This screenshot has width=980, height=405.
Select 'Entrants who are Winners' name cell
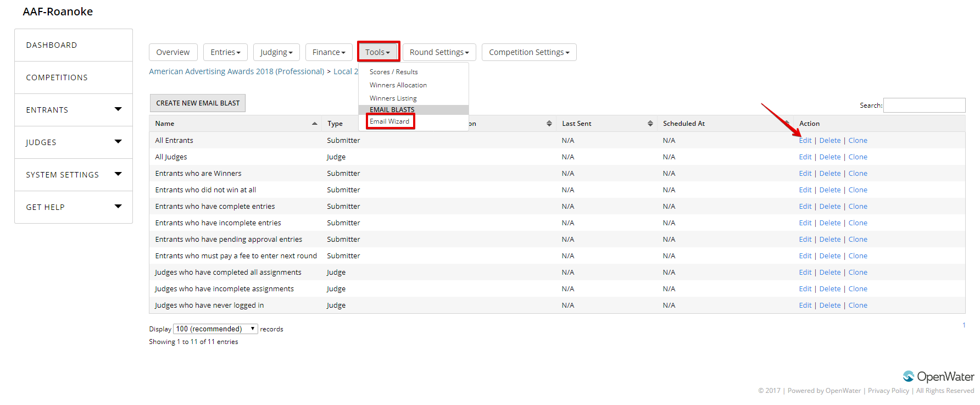[198, 174]
